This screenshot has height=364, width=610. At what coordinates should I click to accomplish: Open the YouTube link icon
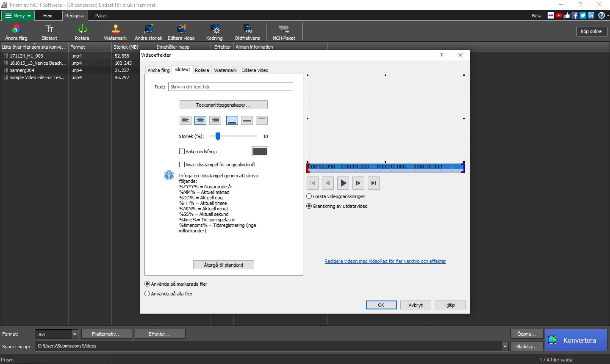click(x=559, y=15)
